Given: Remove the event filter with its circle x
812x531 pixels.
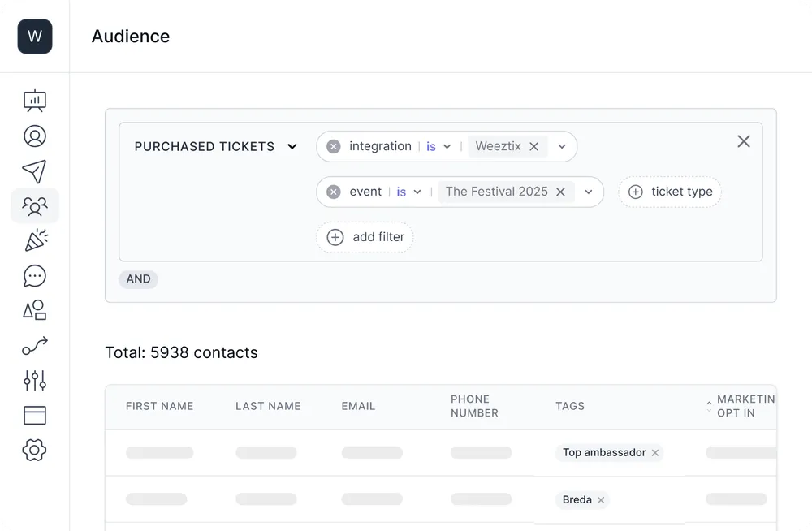Looking at the screenshot, I should 334,192.
